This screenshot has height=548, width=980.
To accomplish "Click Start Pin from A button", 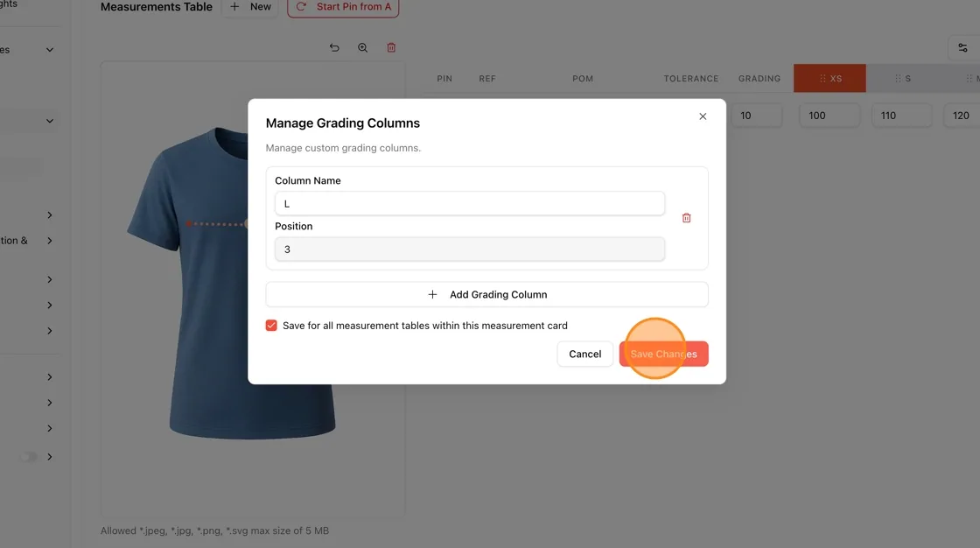I will click(x=343, y=7).
